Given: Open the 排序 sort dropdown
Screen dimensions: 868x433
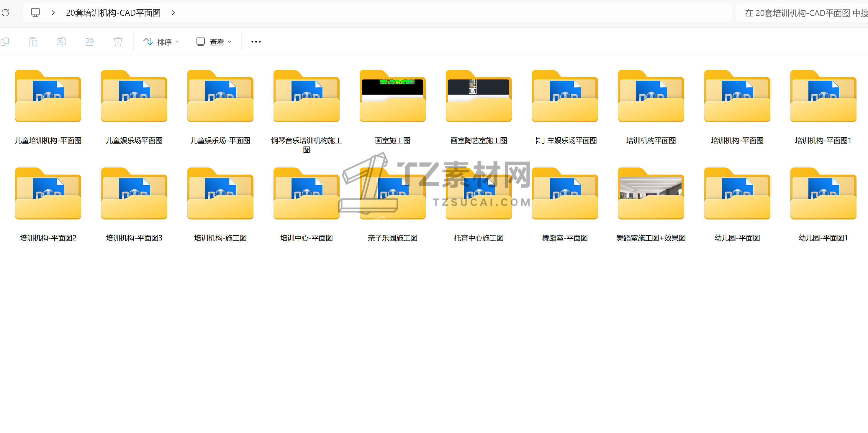Looking at the screenshot, I should click(161, 42).
